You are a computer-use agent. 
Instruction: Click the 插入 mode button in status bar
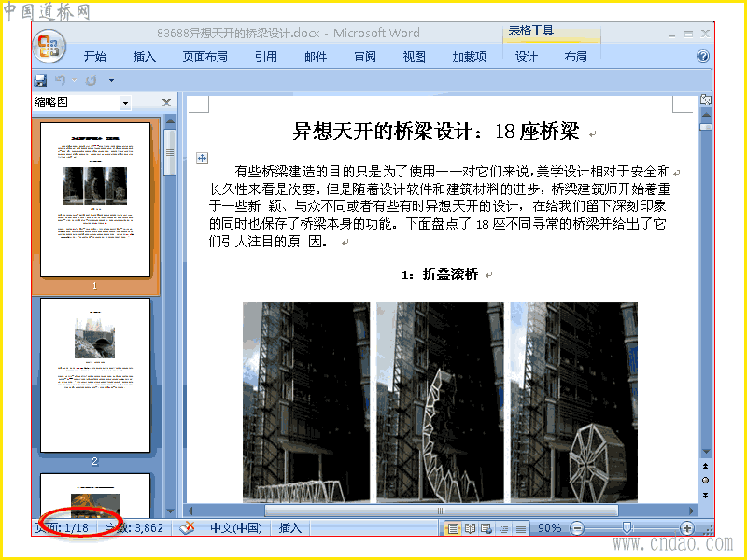tap(290, 527)
